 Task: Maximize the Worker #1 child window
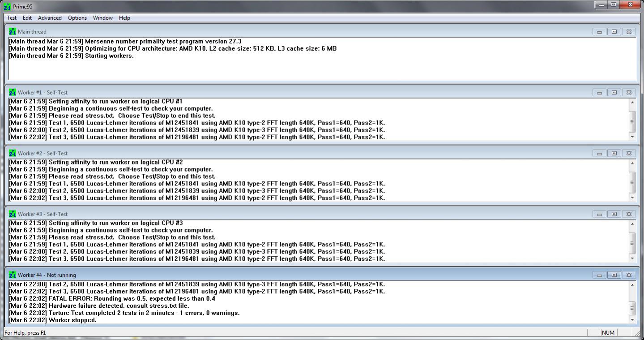[x=614, y=93]
